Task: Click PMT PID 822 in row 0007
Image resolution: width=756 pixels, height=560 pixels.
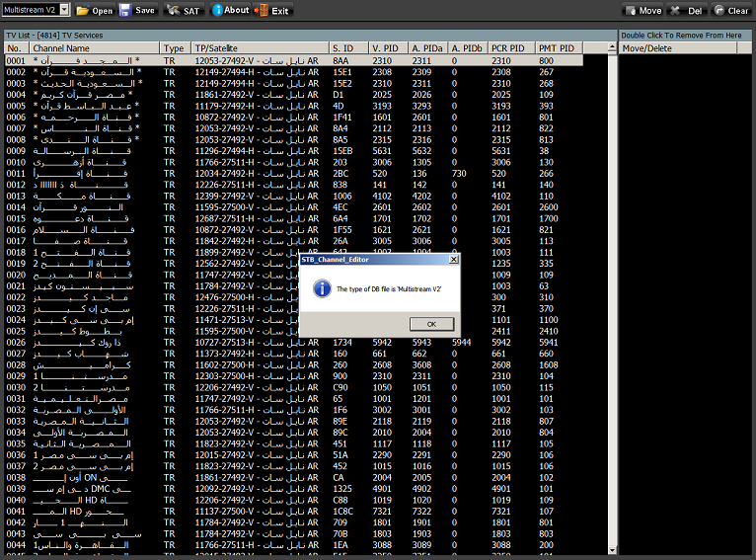Action: 546,128
